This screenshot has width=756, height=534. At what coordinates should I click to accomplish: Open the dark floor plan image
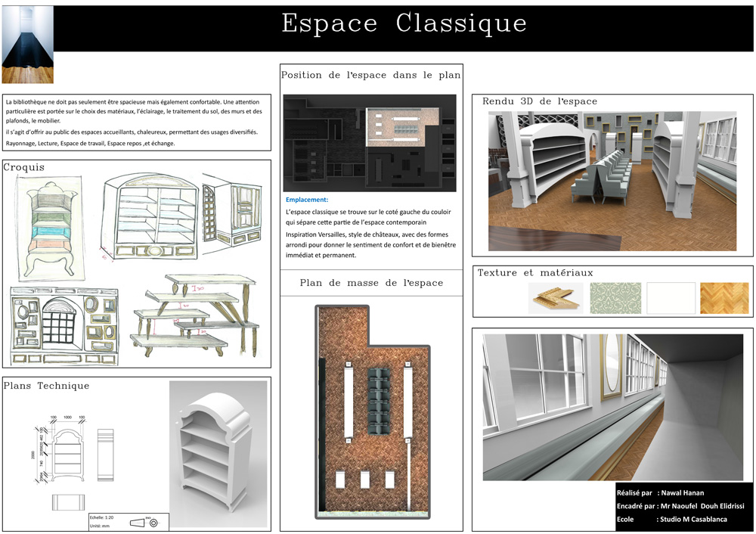(x=370, y=143)
